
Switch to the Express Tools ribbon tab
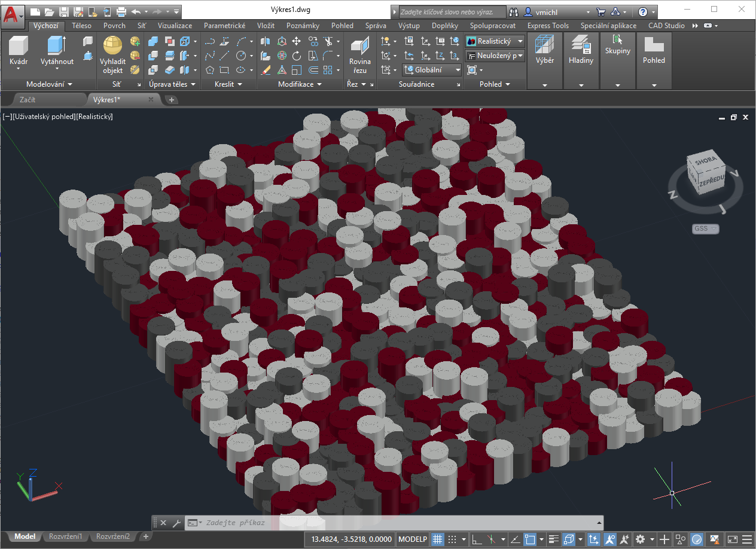[548, 26]
